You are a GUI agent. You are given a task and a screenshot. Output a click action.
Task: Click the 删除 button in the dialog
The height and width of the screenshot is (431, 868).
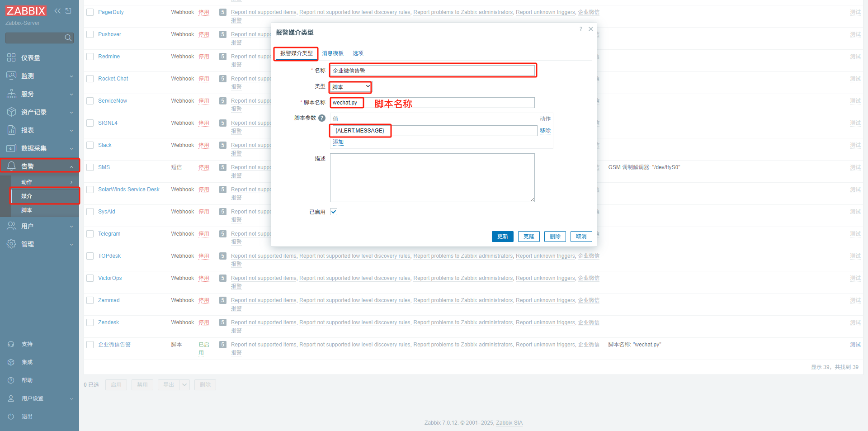click(x=555, y=237)
